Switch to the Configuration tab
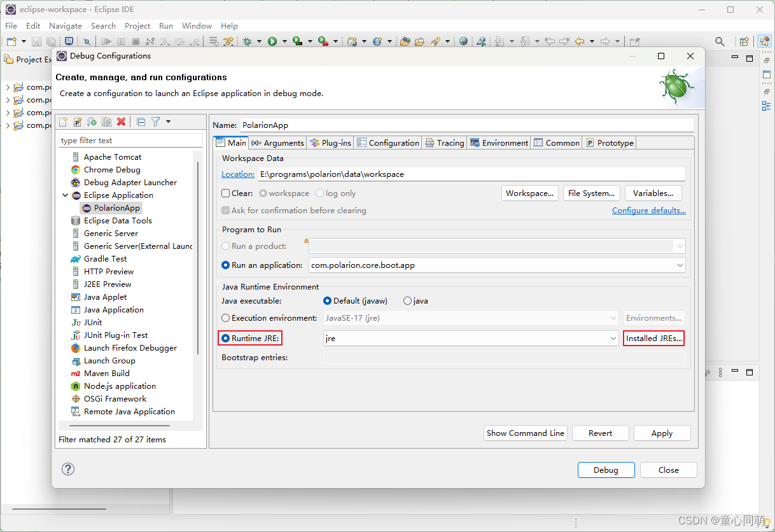Viewport: 775px width, 532px height. point(388,143)
